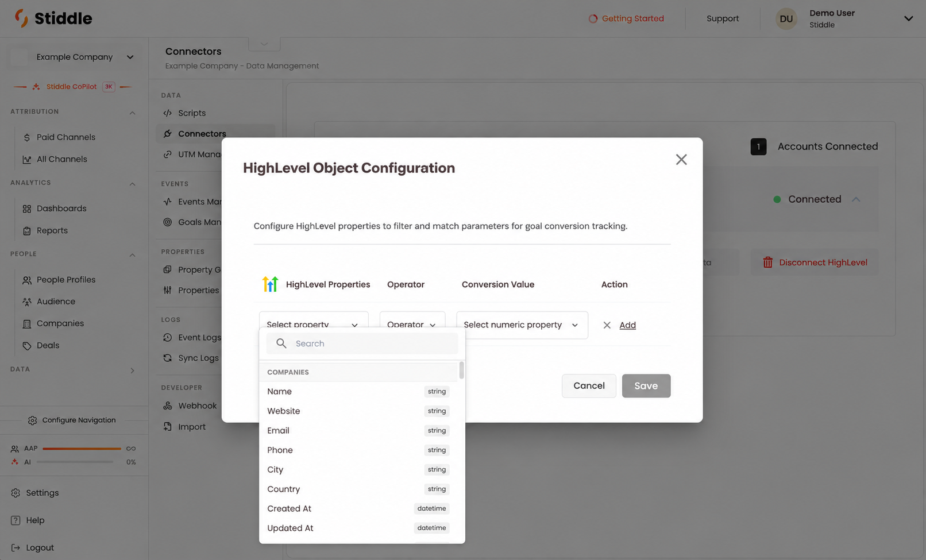
Task: Click the Logout arrow icon
Action: click(x=16, y=548)
